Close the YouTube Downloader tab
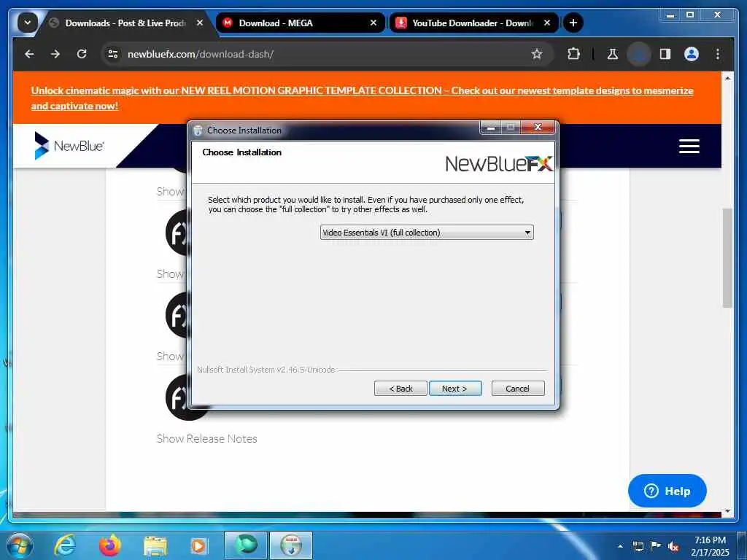Image resolution: width=747 pixels, height=560 pixels. point(547,23)
